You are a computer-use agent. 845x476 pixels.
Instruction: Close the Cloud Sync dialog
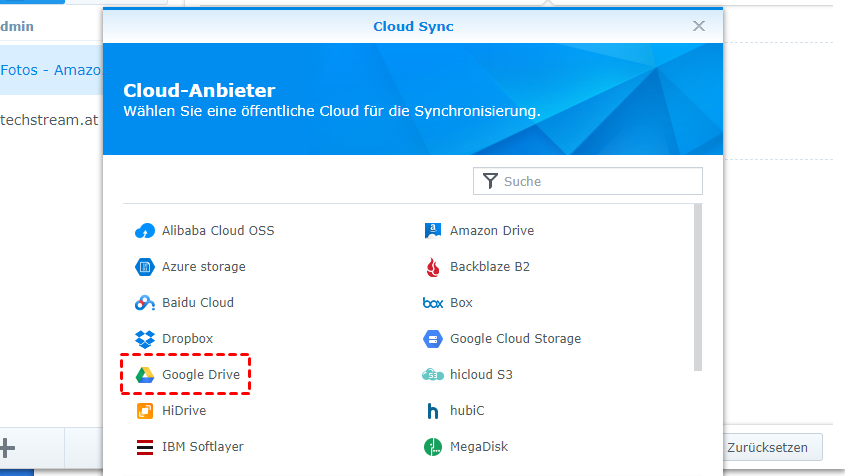699,26
